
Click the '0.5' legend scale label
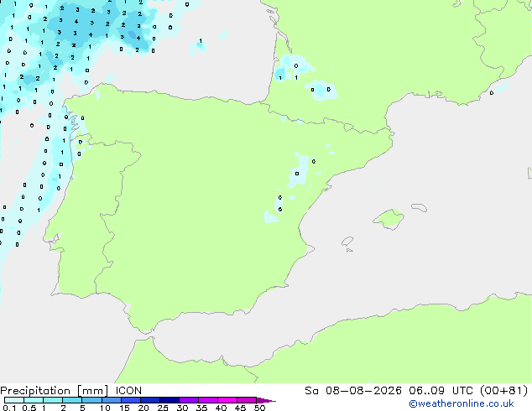[29, 408]
